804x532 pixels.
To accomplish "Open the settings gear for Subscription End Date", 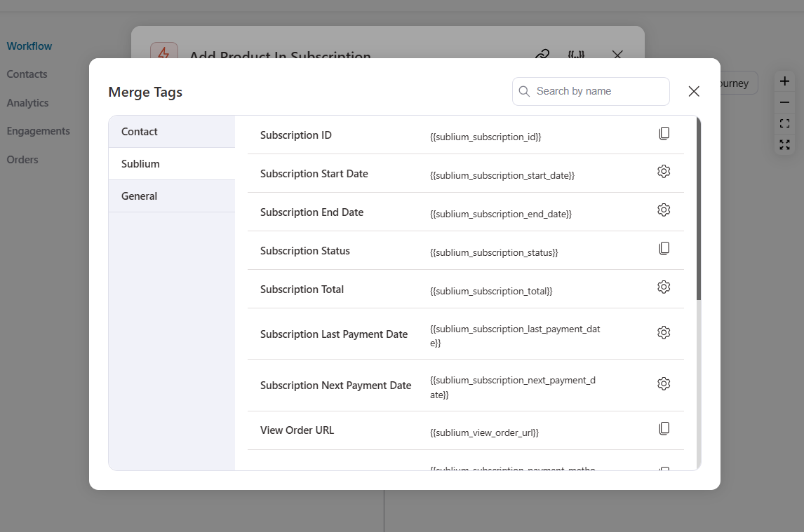I will pyautogui.click(x=664, y=210).
